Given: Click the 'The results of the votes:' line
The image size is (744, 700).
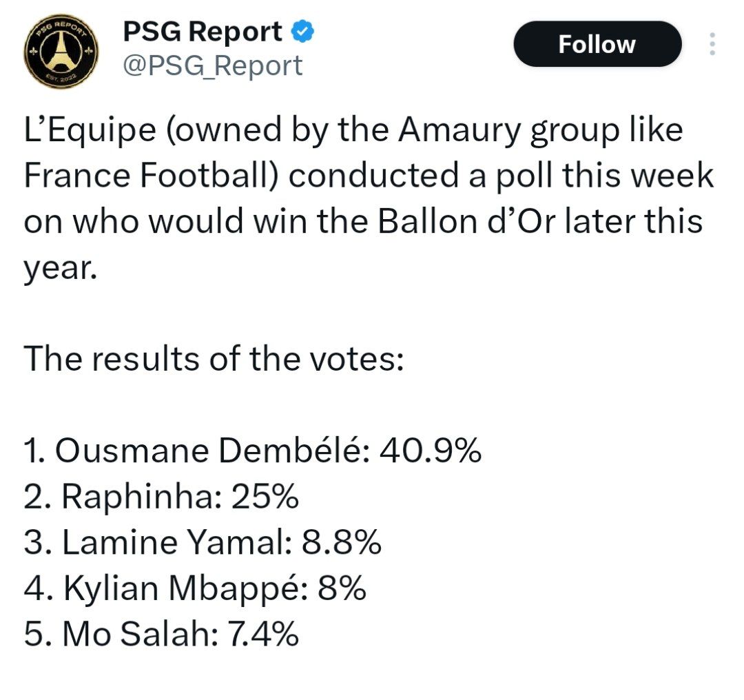Looking at the screenshot, I should pyautogui.click(x=214, y=359).
